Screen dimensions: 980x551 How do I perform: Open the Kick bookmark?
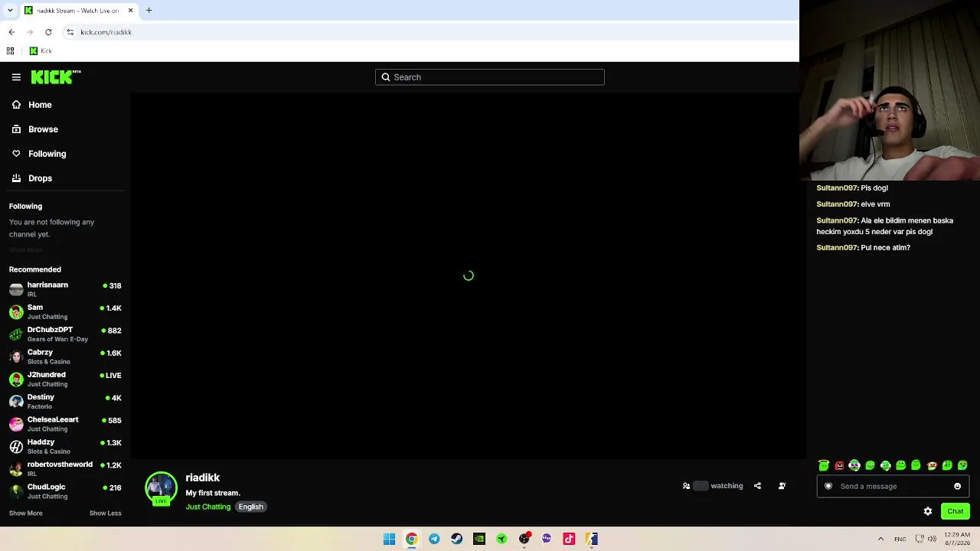(x=41, y=51)
